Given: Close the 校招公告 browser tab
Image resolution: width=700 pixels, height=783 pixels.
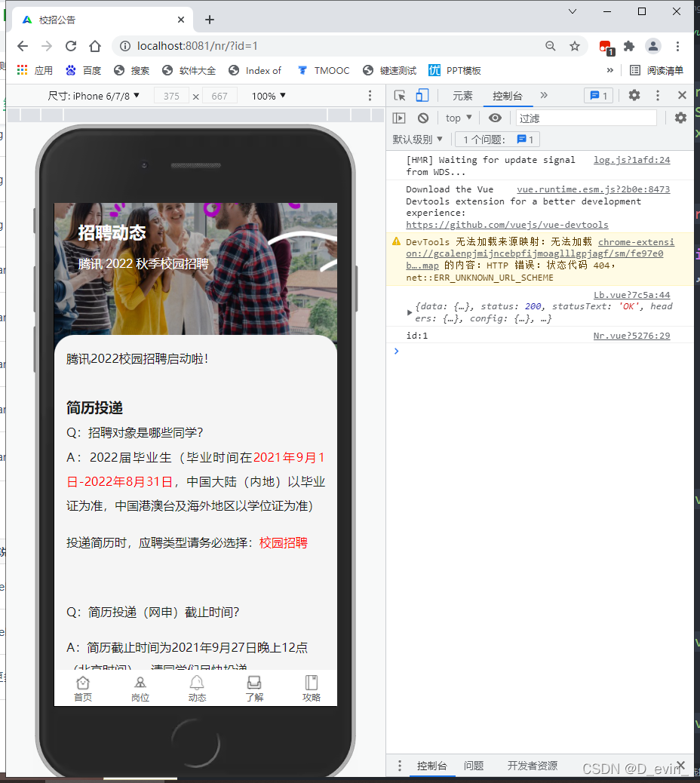Looking at the screenshot, I should [x=181, y=20].
